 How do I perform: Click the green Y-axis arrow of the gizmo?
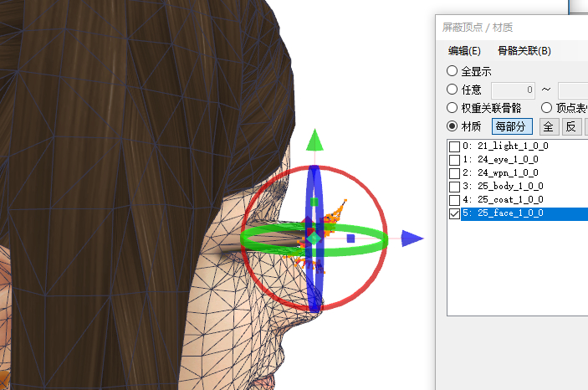click(314, 141)
